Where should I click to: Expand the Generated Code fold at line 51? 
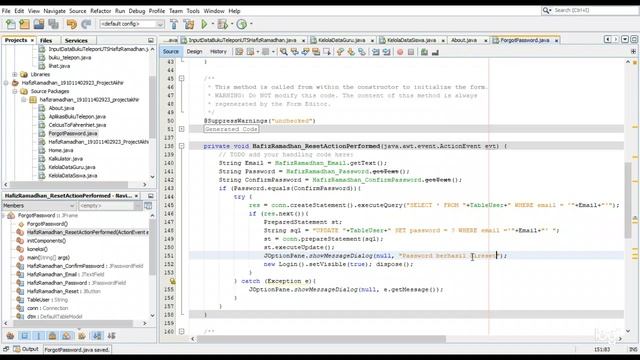[182, 129]
